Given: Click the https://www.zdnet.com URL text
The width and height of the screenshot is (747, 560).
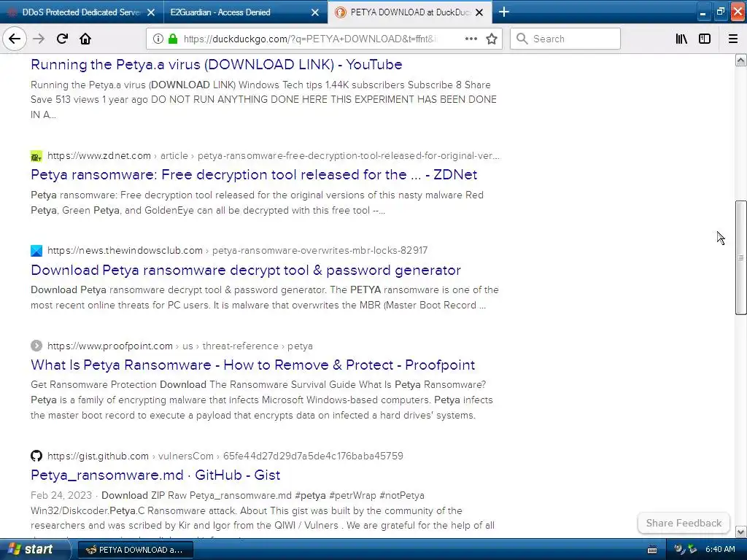Looking at the screenshot, I should (x=99, y=156).
